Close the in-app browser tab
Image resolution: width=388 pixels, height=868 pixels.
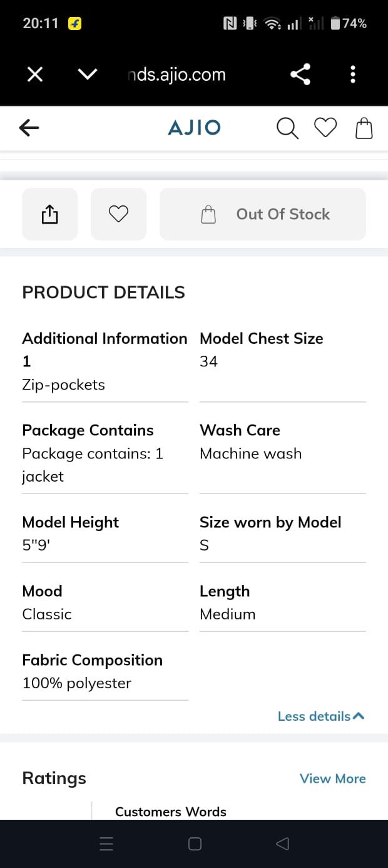35,75
